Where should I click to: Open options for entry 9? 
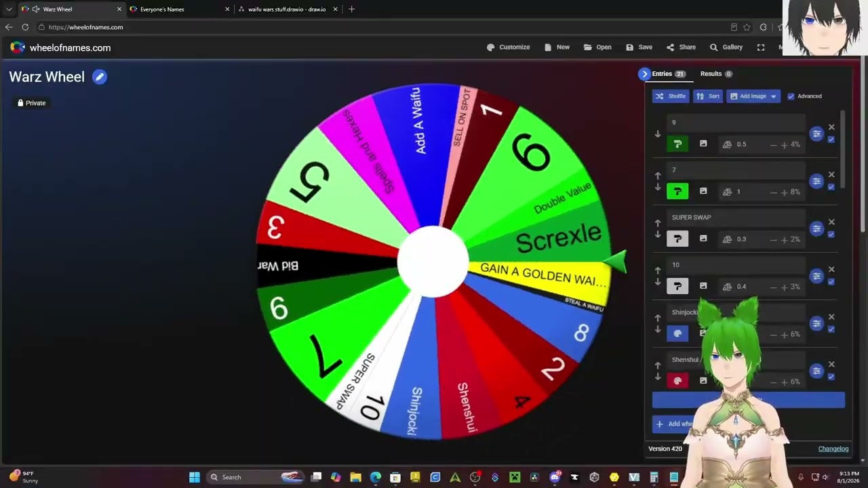(816, 134)
